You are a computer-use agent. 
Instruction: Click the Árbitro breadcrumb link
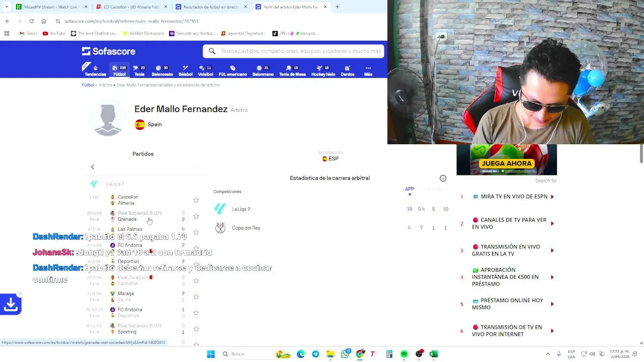105,85
